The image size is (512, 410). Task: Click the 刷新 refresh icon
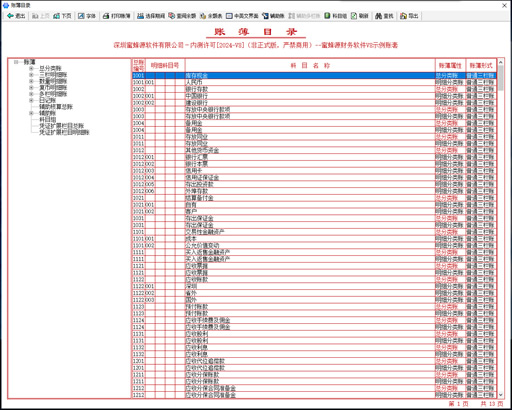point(360,16)
